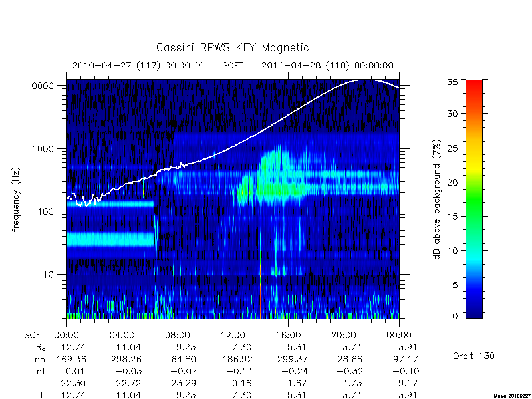Click the longitude value 64.80

(x=184, y=359)
